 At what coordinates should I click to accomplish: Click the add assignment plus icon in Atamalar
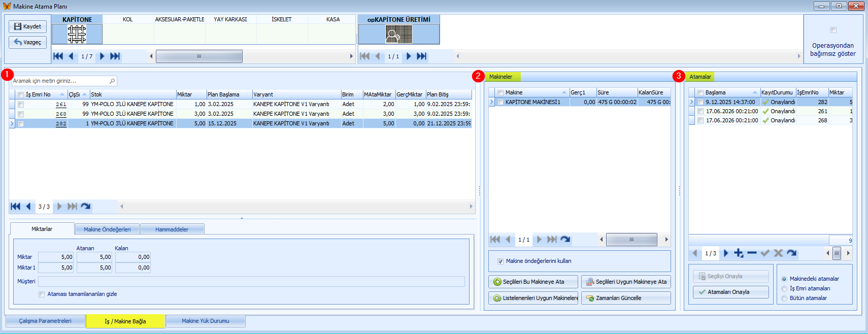pos(739,253)
